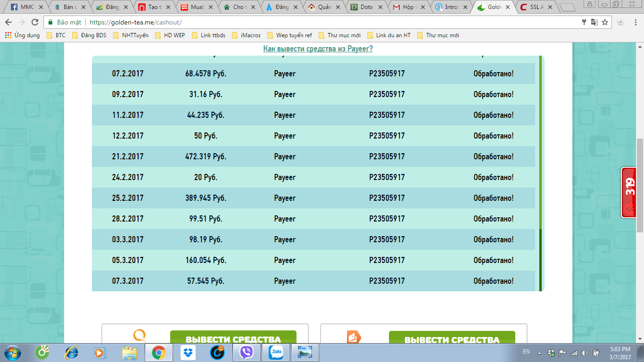644x362 pixels.
Task: Click the page vertical scrollbar thumb
Action: point(640,185)
